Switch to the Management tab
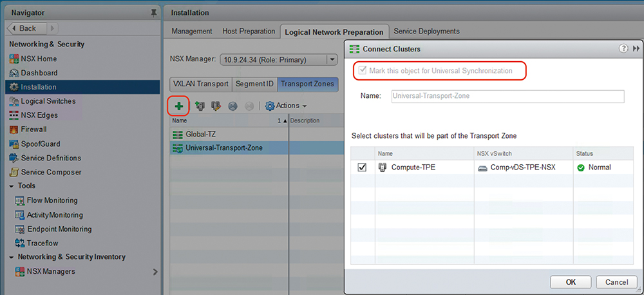This screenshot has height=295, width=644. pos(192,31)
